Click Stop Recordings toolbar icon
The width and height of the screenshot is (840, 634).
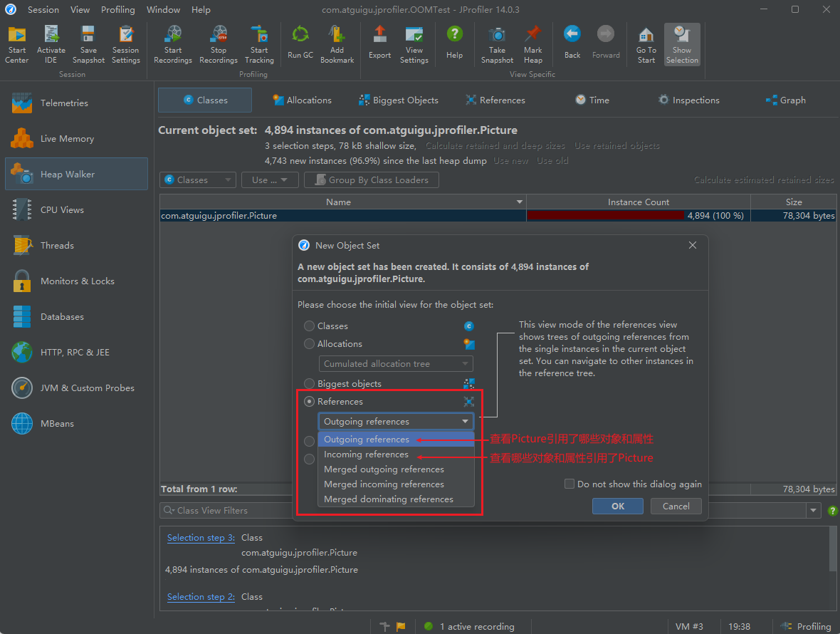point(218,45)
